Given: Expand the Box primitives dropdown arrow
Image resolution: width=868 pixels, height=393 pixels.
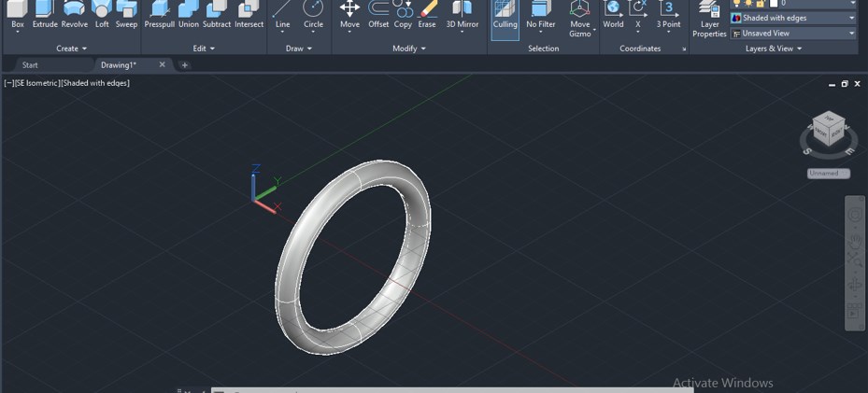Looking at the screenshot, I should (18, 32).
